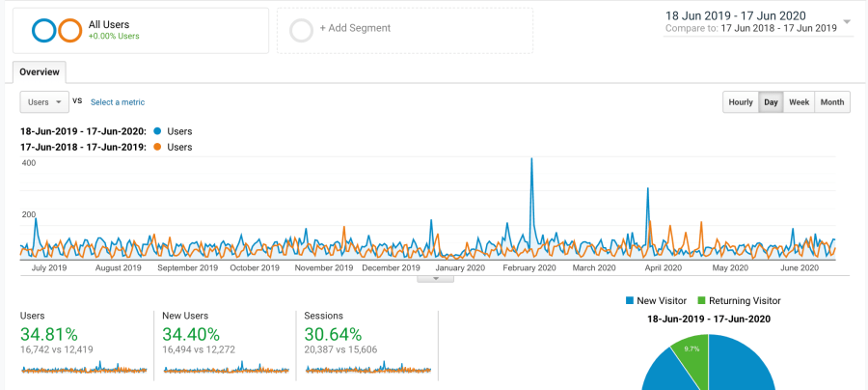Screen dimensions: 868x390
Task: Select the Overview tab
Action: 40,72
